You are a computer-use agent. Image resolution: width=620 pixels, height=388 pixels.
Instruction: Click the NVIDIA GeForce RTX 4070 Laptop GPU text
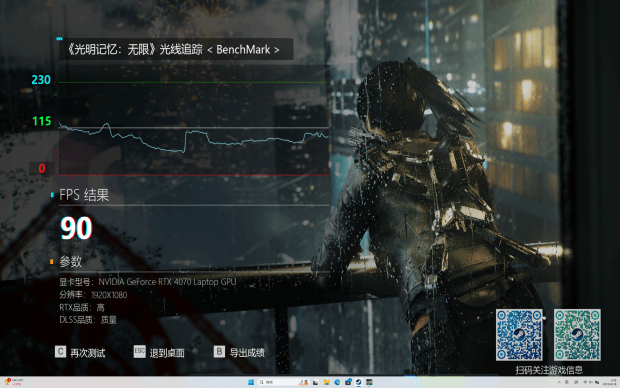click(x=167, y=282)
